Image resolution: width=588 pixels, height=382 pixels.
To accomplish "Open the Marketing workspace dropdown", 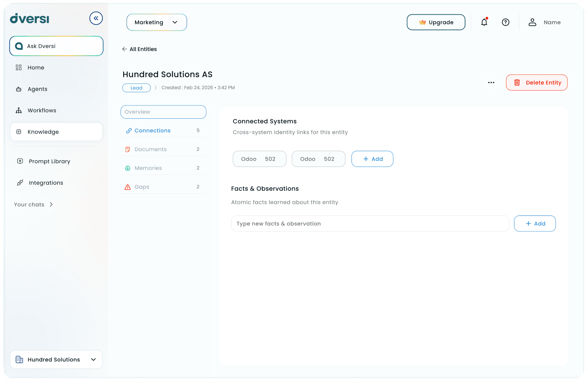I will [156, 22].
